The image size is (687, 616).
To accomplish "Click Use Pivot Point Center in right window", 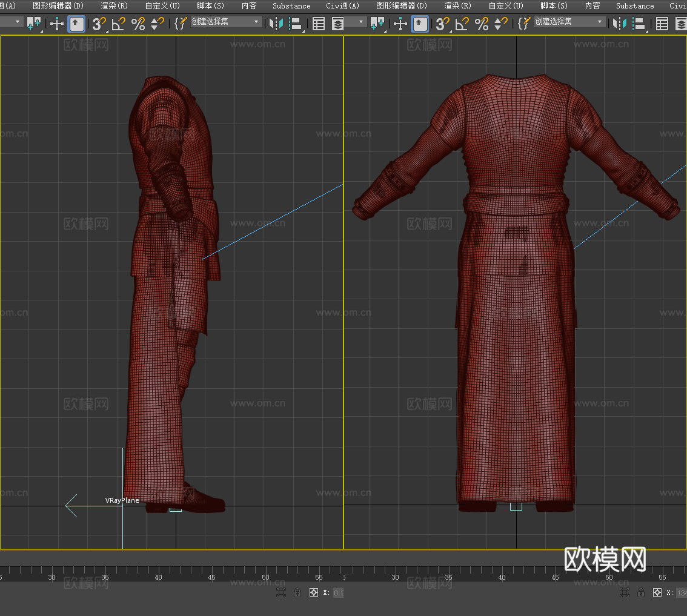I will click(x=400, y=24).
